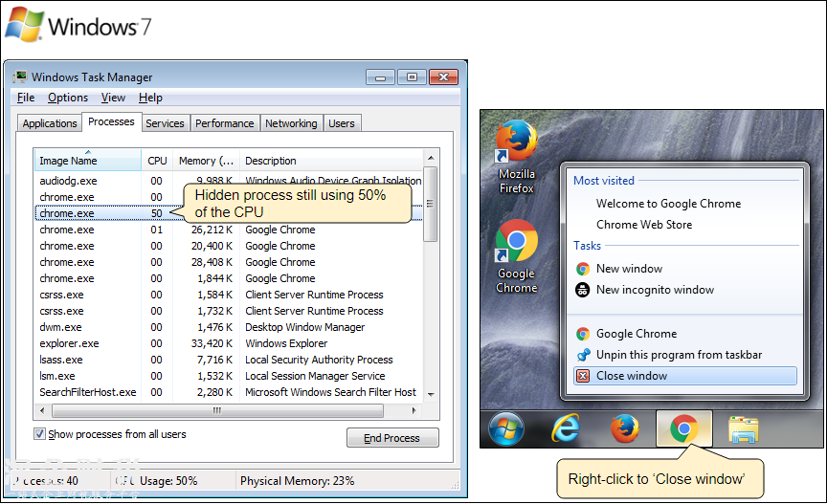Screen dimensions: 827x504
Task: Select csrss.exe row with 1,584 K memory
Action: coord(229,295)
